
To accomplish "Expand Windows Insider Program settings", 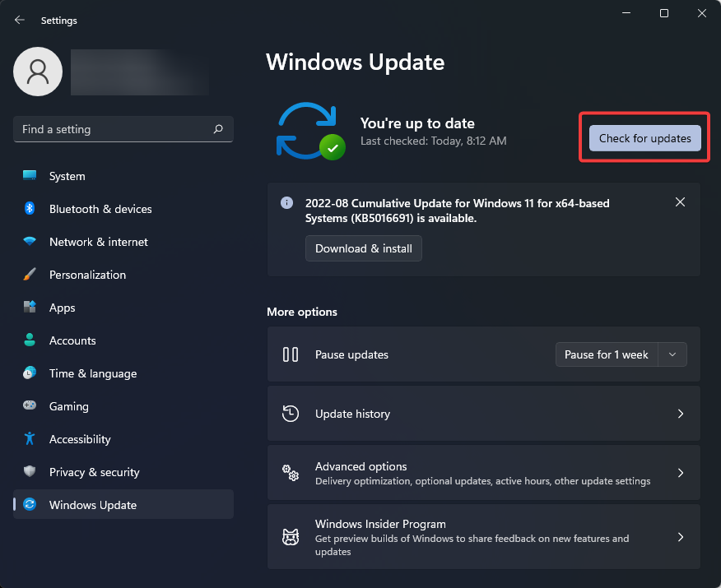I will 680,537.
